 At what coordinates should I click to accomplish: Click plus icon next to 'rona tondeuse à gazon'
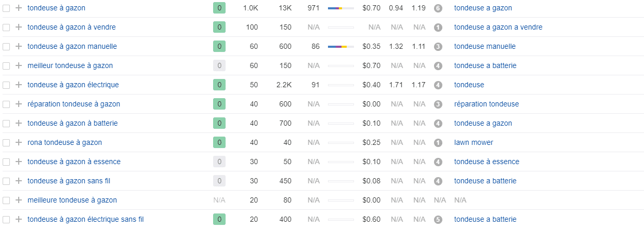coord(19,142)
